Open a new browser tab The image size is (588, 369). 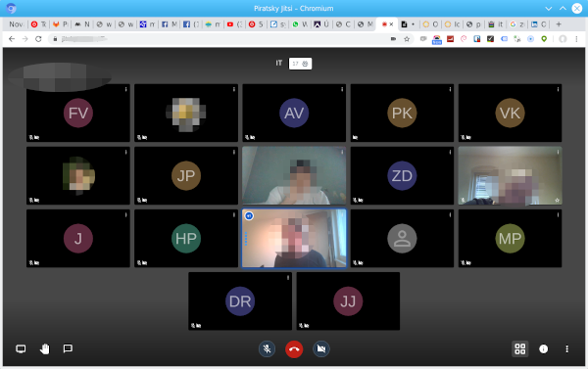tap(559, 24)
